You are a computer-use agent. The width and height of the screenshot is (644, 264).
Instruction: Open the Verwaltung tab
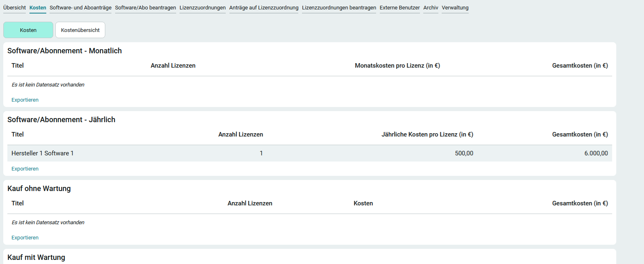click(455, 8)
